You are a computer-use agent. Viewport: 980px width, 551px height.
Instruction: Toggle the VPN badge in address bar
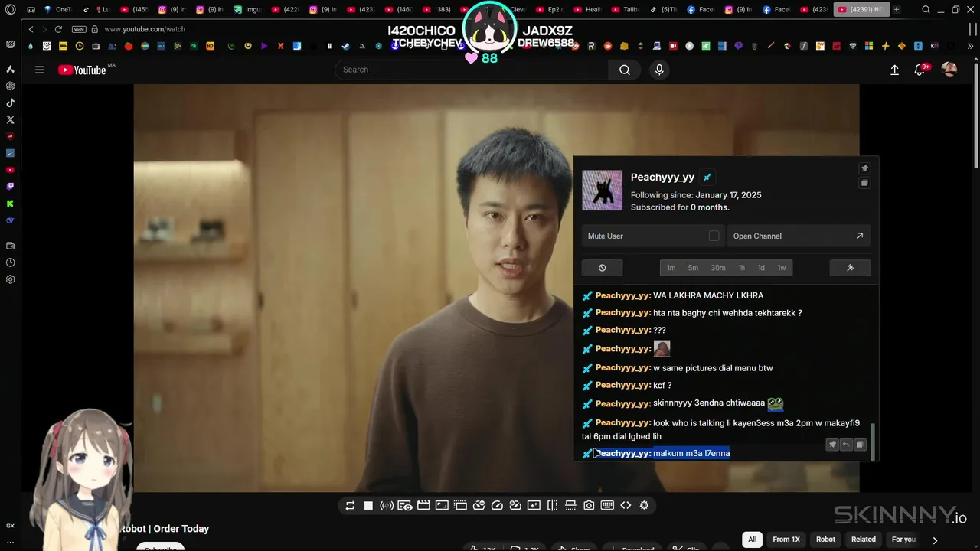coord(79,29)
